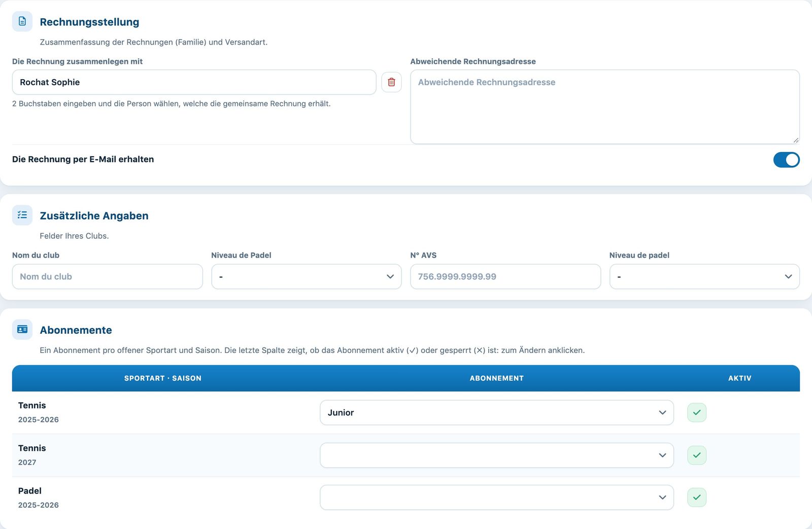Viewport: 812px width, 529px height.
Task: Open the Junior subscription dropdown
Action: click(497, 412)
